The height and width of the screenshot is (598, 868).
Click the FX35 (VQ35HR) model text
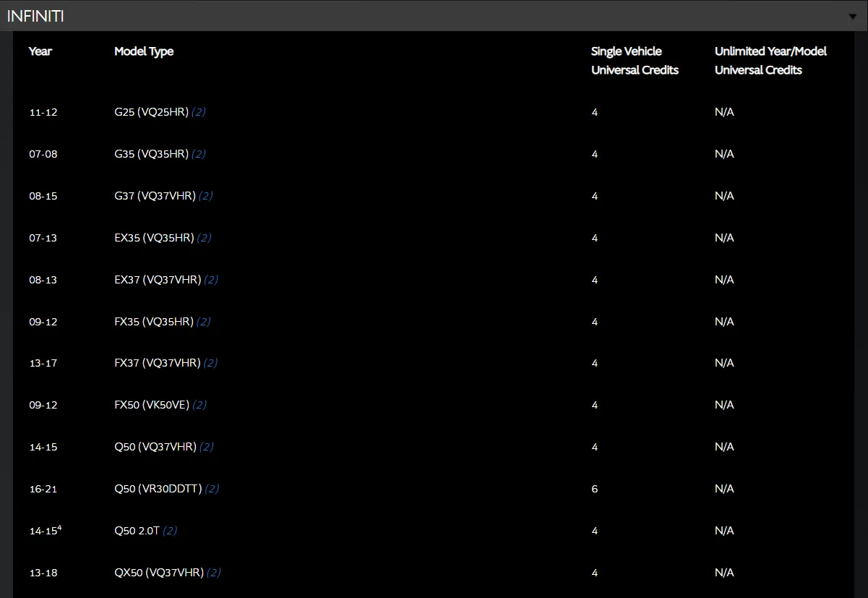pos(154,322)
